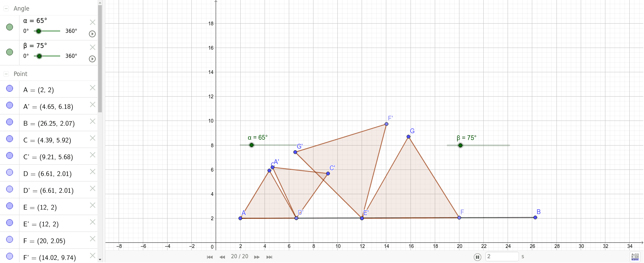Play animation of the β slider
The image size is (644, 263).
pos(92,59)
